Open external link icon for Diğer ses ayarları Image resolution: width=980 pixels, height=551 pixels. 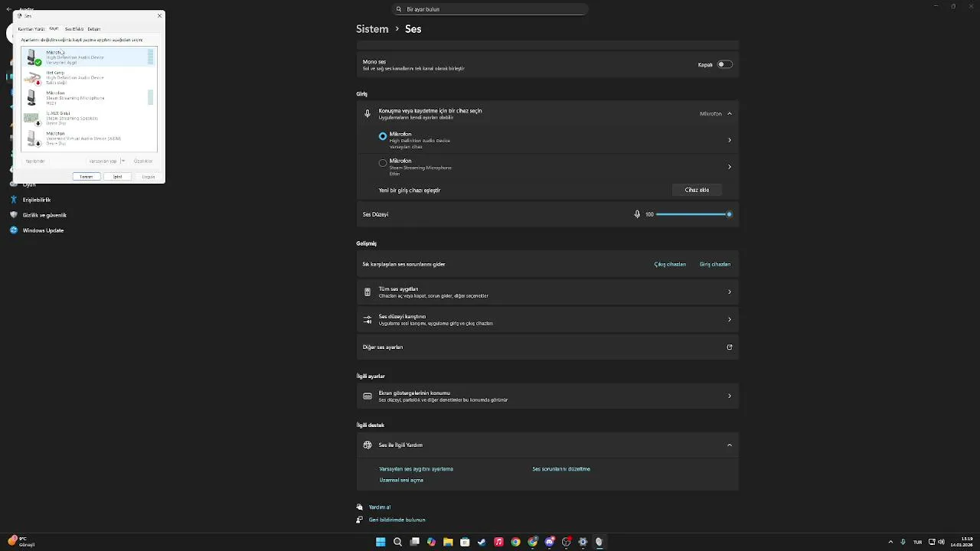(729, 347)
